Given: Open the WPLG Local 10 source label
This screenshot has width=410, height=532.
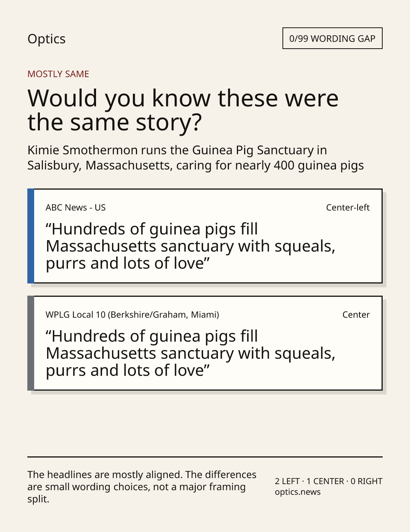Looking at the screenshot, I should click(132, 315).
